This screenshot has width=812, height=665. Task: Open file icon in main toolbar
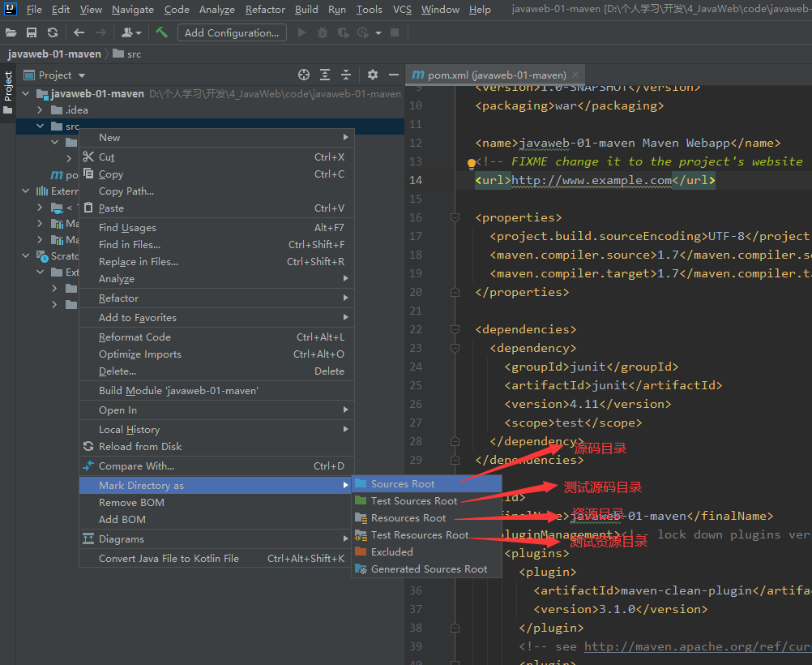tap(11, 32)
